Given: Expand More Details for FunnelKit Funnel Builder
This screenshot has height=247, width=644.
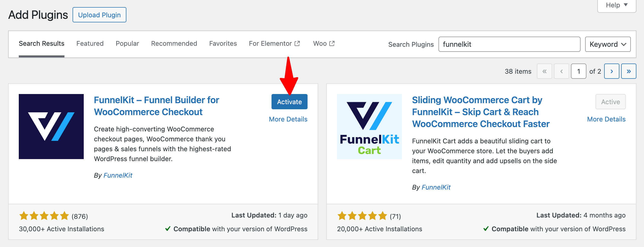Looking at the screenshot, I should [x=288, y=119].
